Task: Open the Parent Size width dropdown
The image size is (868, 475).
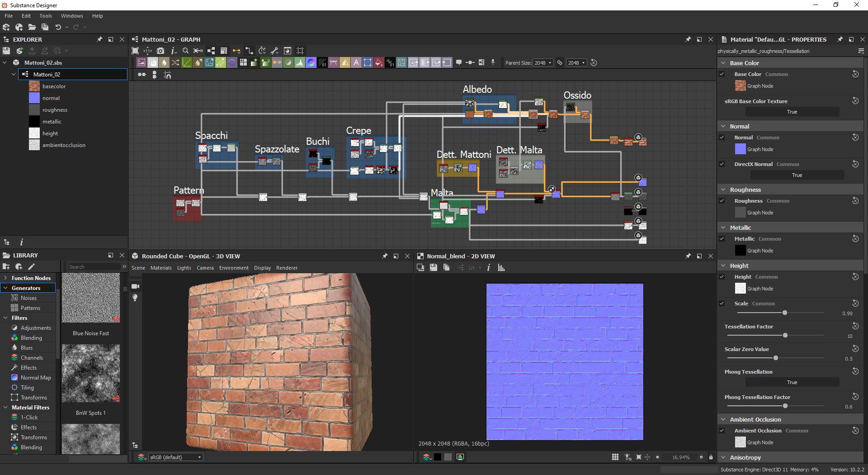Action: click(543, 63)
